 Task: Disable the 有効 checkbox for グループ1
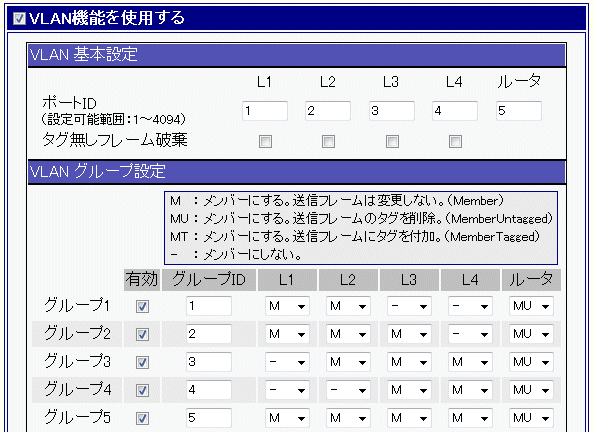[142, 306]
